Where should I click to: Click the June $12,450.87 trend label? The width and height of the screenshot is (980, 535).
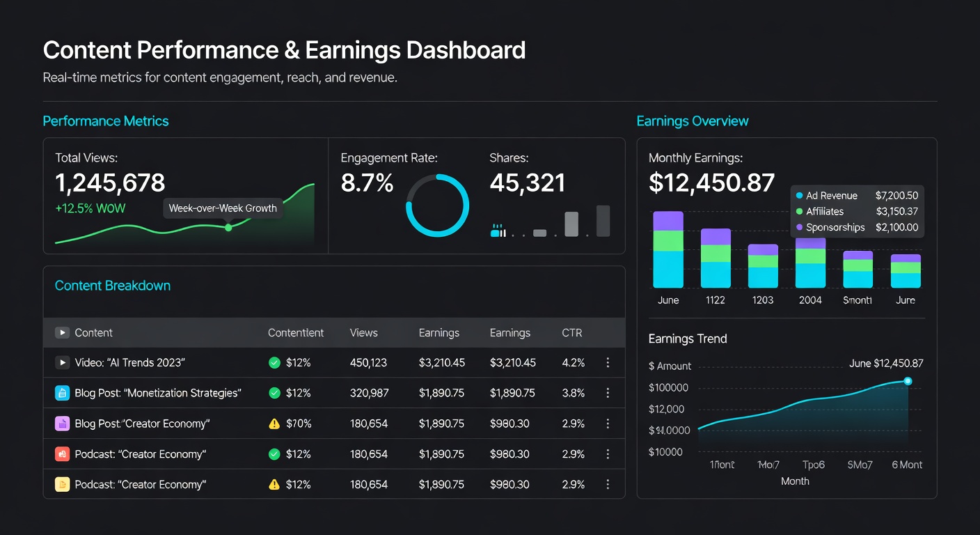coord(886,364)
